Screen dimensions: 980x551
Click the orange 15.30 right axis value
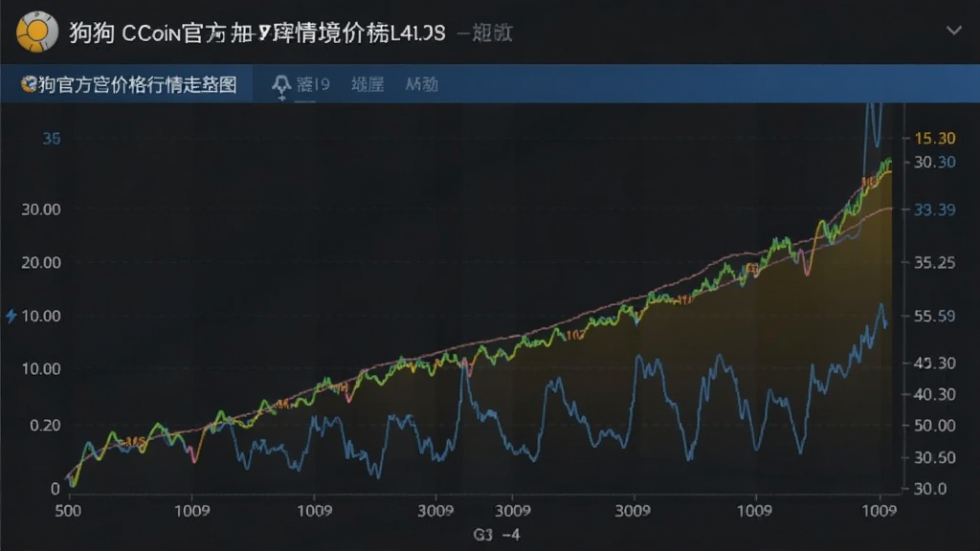[x=934, y=138]
